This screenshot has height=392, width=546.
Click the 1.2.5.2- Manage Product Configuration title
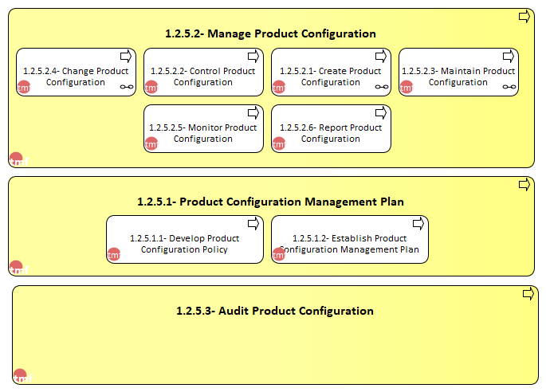point(270,33)
